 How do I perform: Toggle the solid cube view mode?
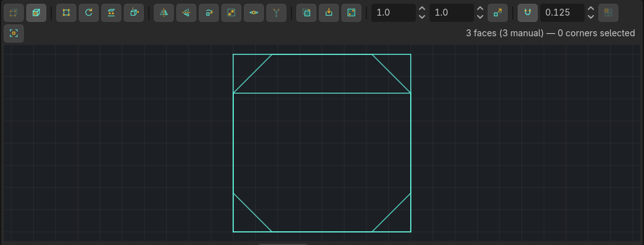[x=36, y=12]
